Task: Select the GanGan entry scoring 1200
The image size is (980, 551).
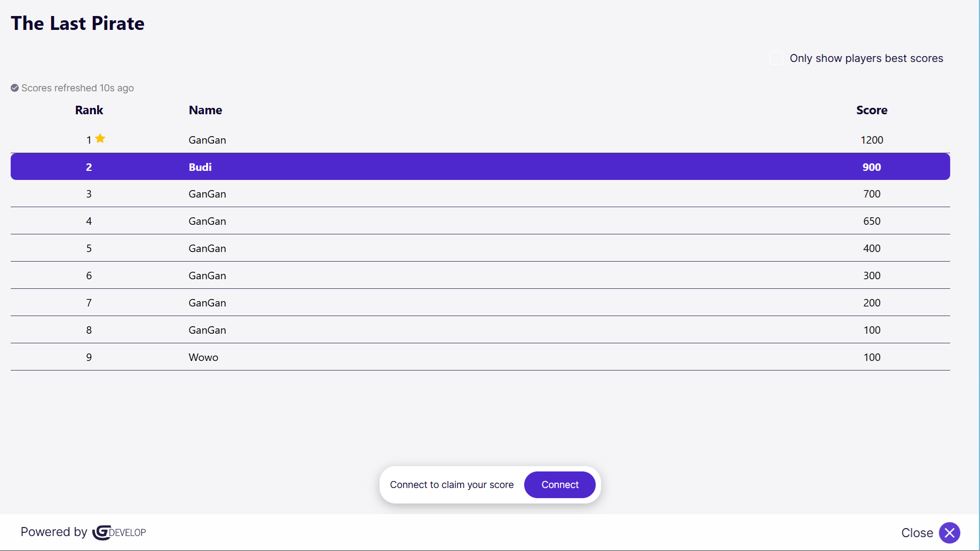Action: [480, 140]
